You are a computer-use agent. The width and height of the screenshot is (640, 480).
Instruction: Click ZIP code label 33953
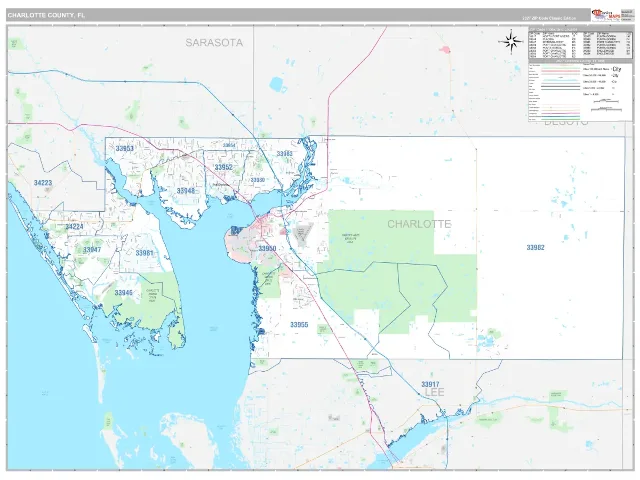pyautogui.click(x=124, y=148)
